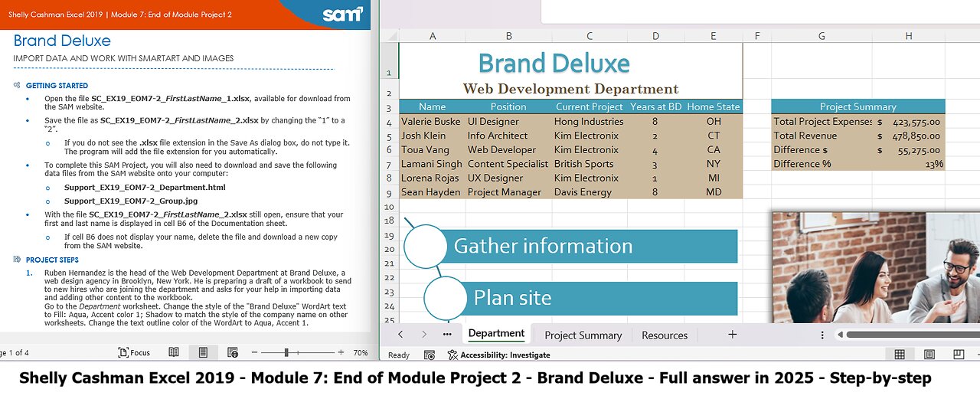Click the sheet tab bar options dots
The image size is (980, 399).
tap(822, 335)
